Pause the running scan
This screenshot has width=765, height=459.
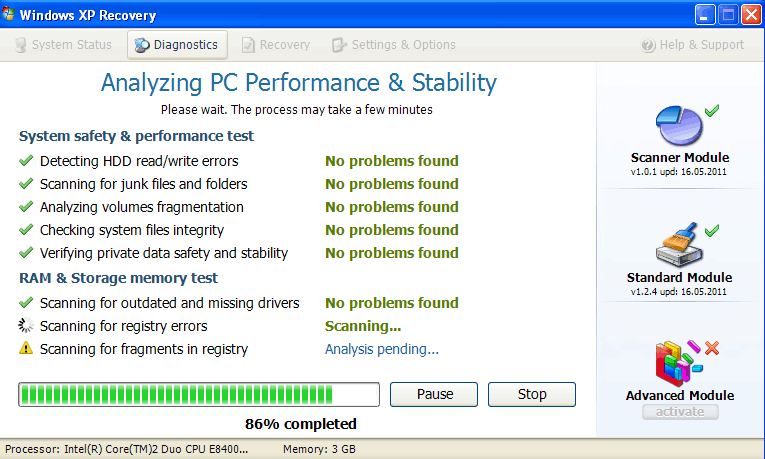pos(435,394)
